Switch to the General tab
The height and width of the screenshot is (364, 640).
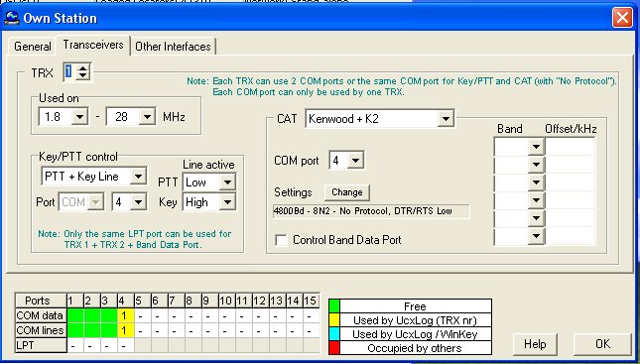(x=32, y=46)
